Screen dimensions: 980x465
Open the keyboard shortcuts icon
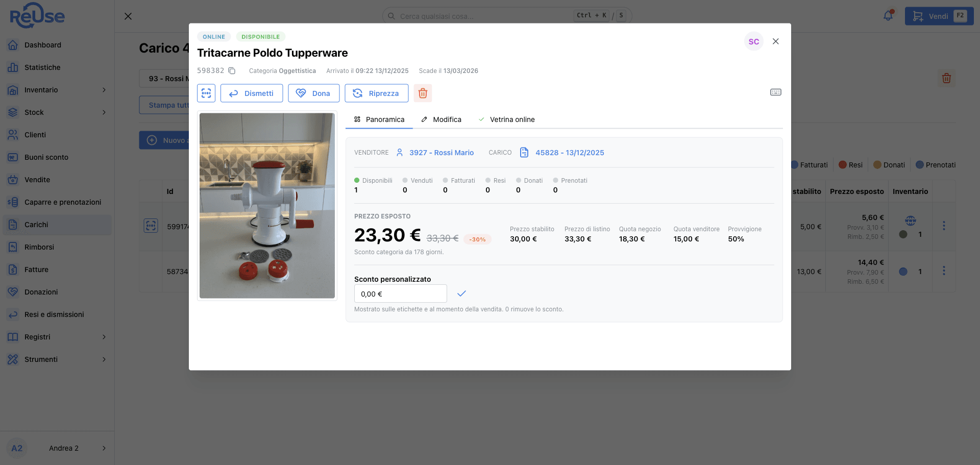click(776, 92)
